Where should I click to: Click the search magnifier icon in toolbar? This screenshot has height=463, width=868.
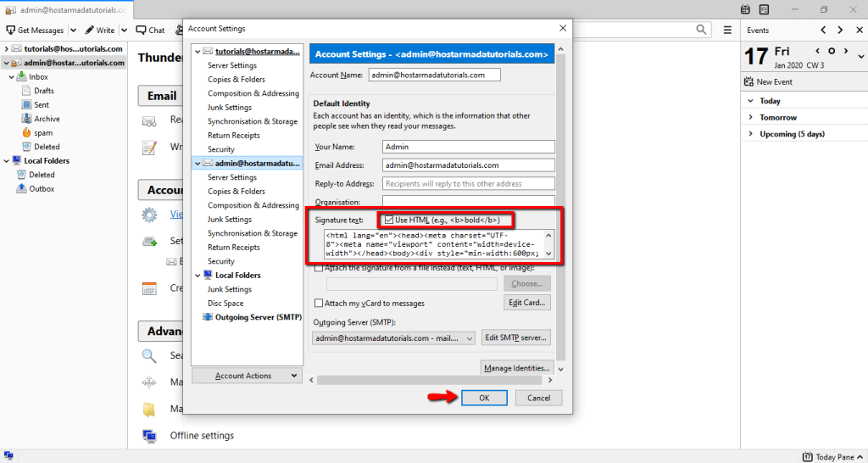pyautogui.click(x=701, y=30)
